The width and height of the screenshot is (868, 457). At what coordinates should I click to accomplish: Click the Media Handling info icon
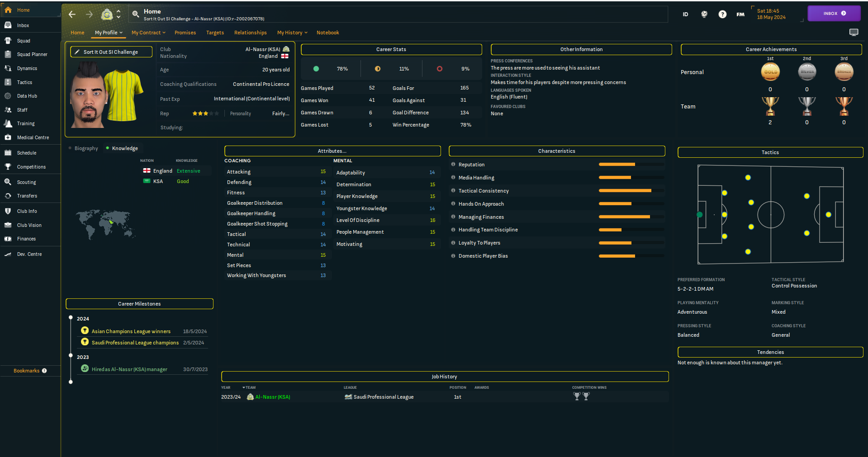tap(453, 178)
